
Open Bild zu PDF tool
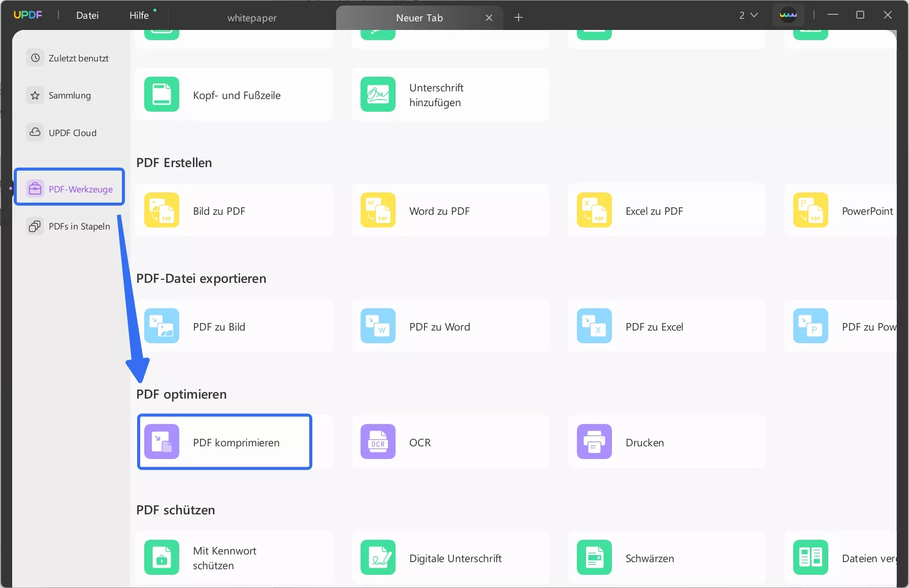pyautogui.click(x=234, y=210)
